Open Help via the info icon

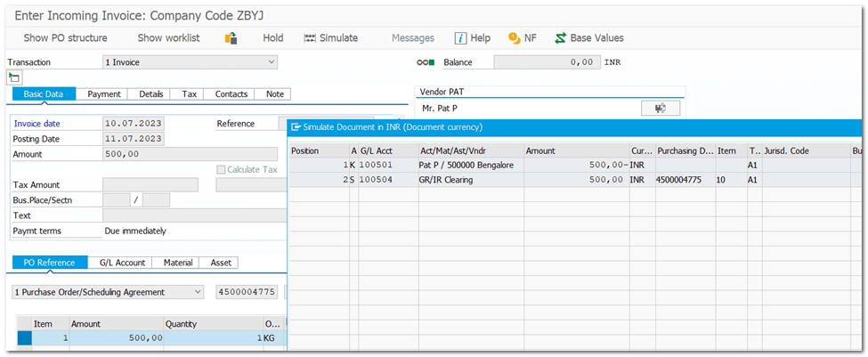[x=460, y=38]
